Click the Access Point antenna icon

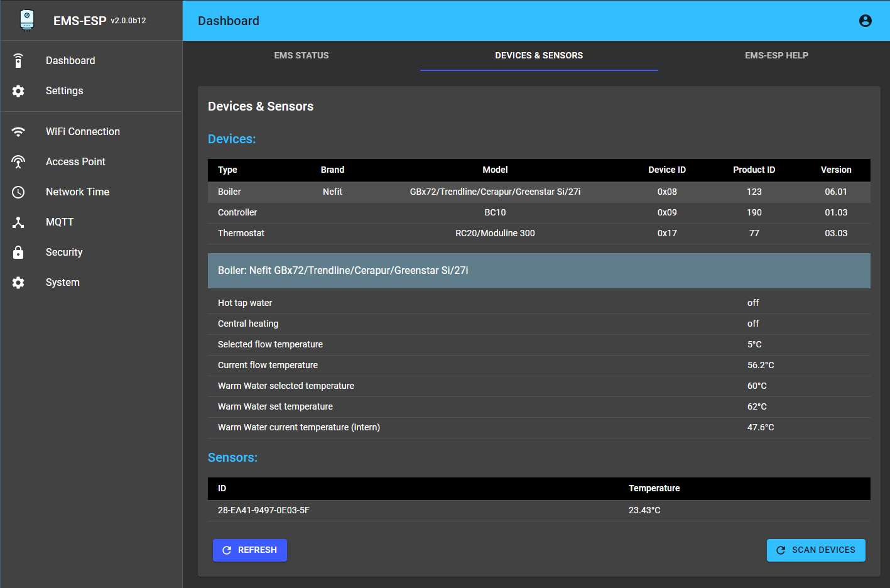click(18, 162)
